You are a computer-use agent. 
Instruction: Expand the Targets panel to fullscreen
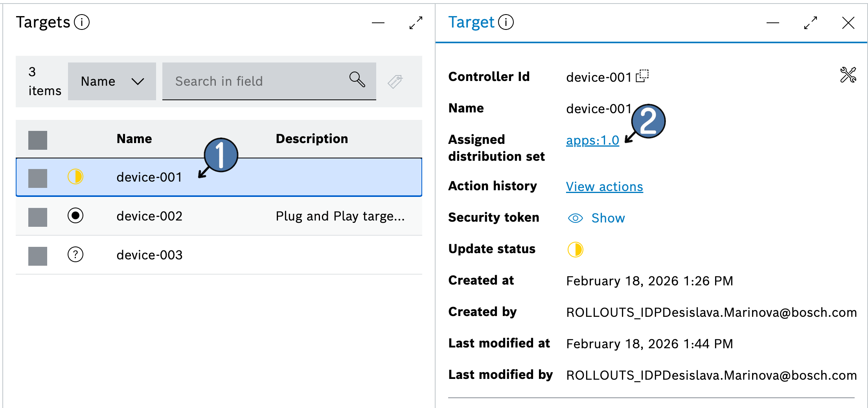[416, 23]
